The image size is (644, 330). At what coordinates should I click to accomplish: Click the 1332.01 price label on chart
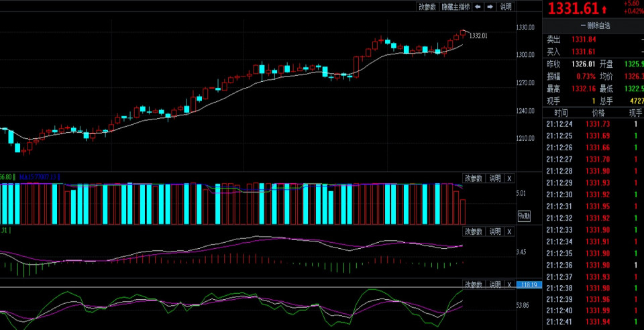478,36
